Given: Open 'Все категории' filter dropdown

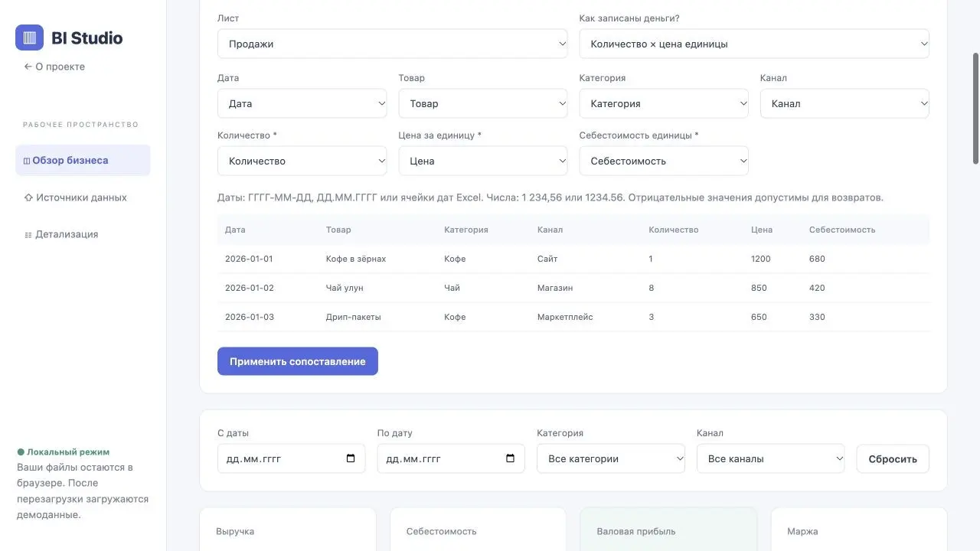Looking at the screenshot, I should point(611,458).
